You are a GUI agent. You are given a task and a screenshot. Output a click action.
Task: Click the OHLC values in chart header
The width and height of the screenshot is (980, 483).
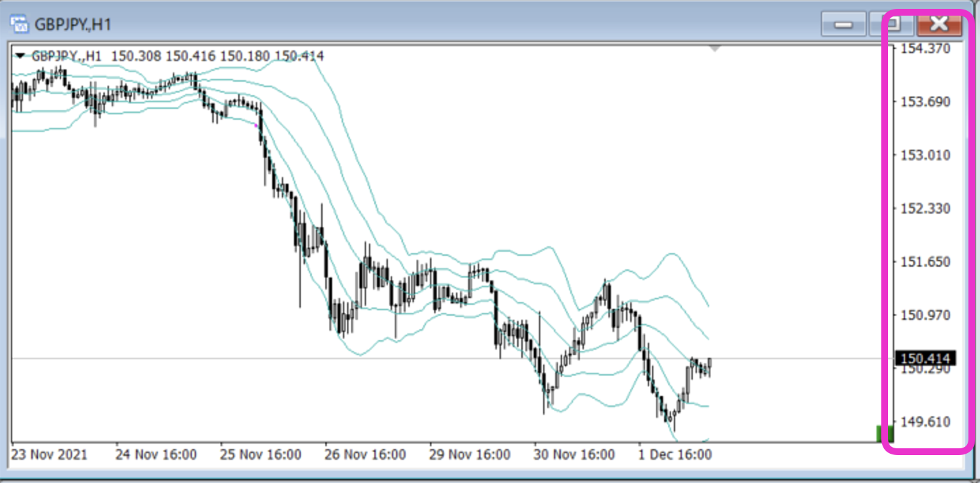(216, 56)
